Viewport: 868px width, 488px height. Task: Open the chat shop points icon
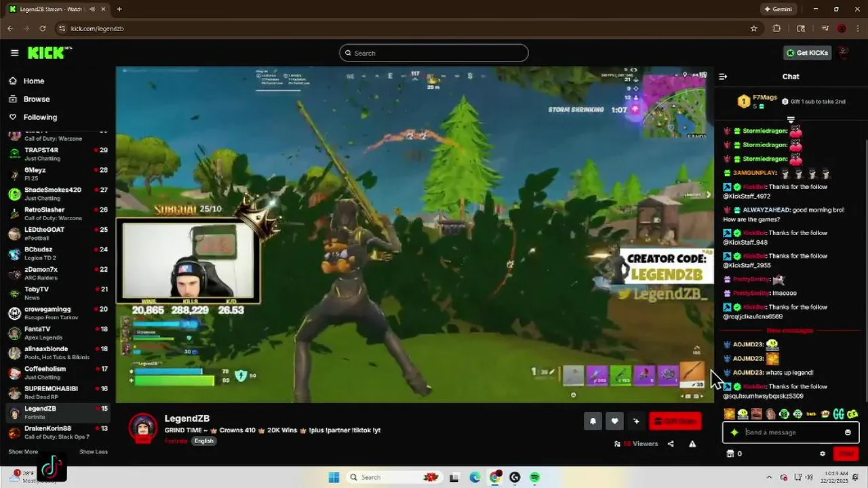(730, 454)
